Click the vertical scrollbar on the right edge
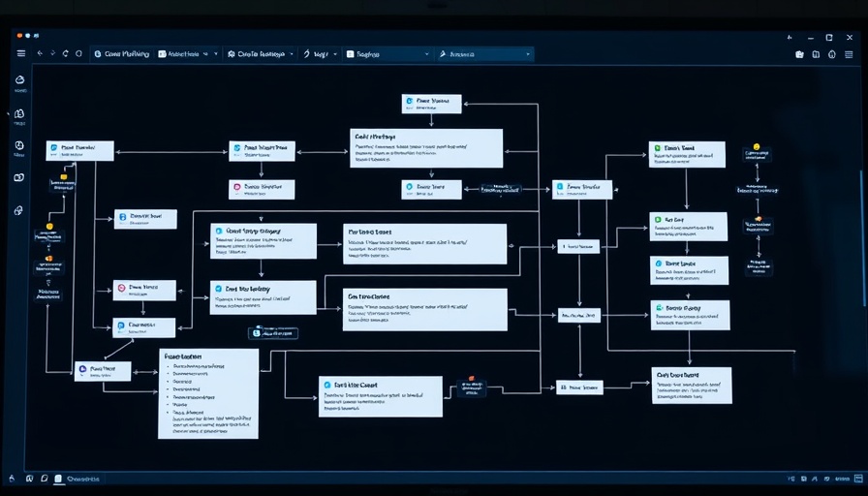This screenshot has width=868, height=496. 858,242
